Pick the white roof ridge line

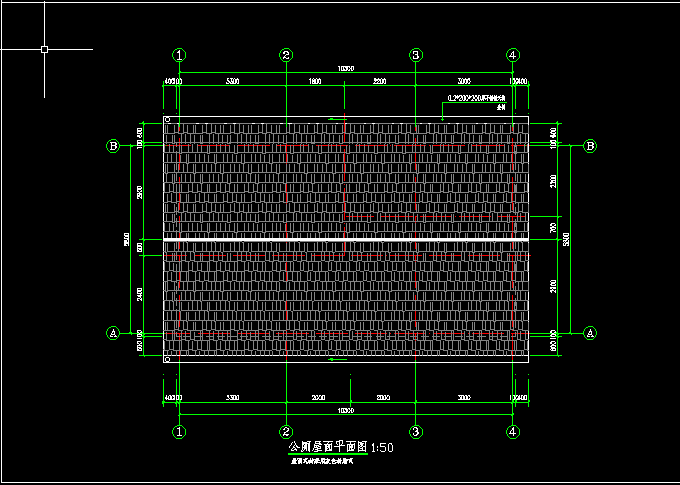346,239
